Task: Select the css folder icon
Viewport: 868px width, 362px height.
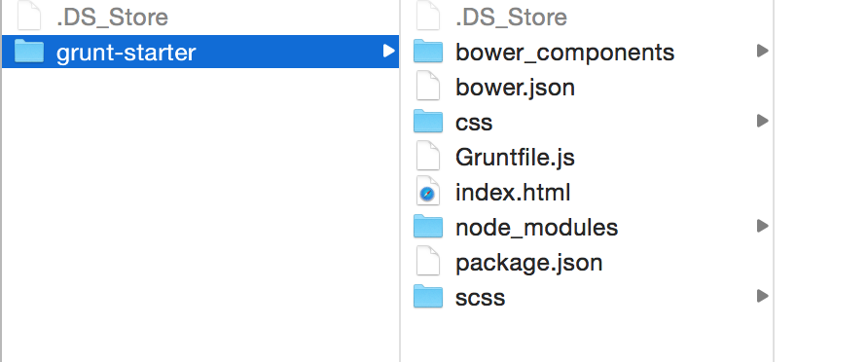Action: pyautogui.click(x=428, y=122)
